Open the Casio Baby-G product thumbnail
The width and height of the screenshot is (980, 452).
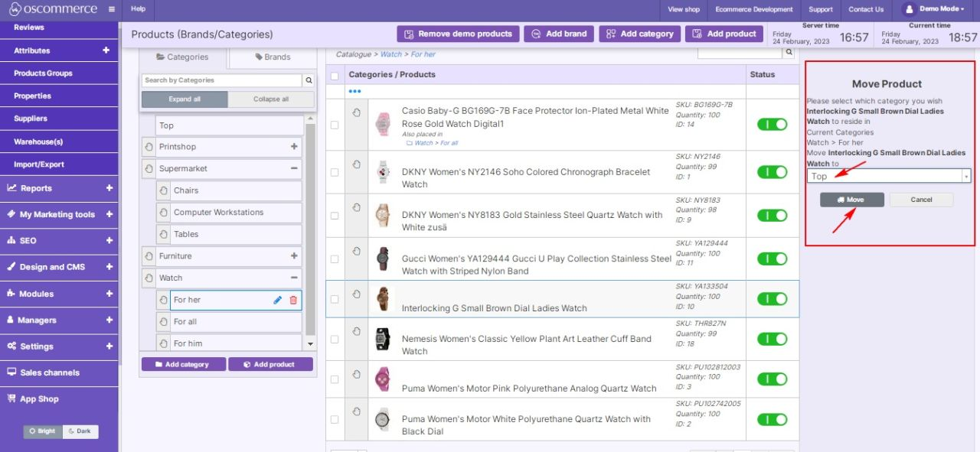(x=383, y=125)
